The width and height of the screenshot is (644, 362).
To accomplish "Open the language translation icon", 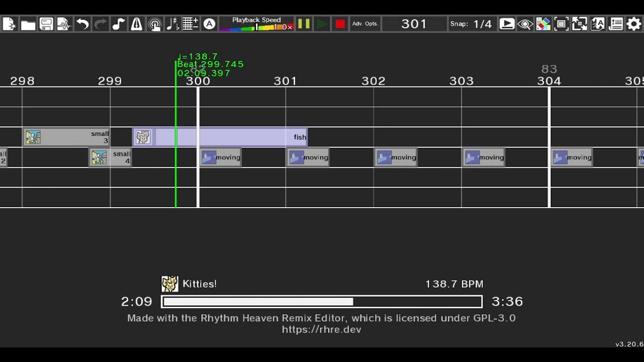I will (x=598, y=24).
